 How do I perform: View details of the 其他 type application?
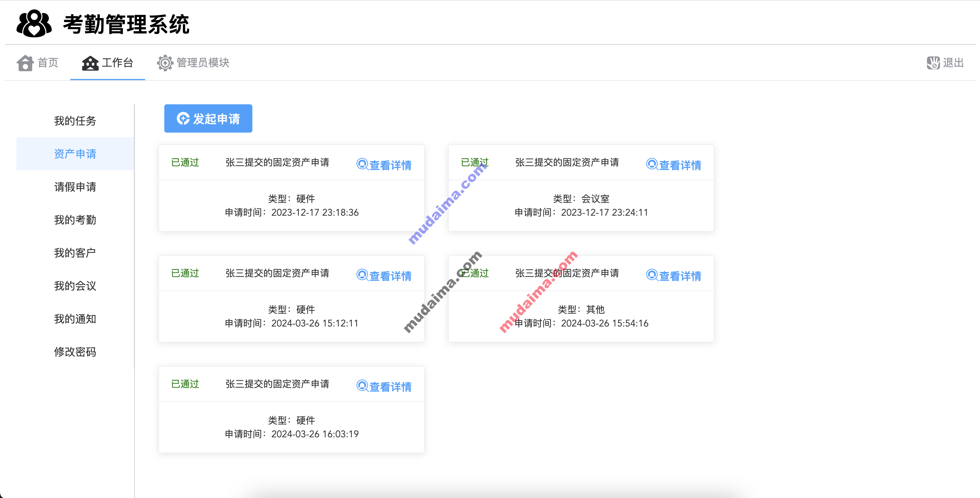point(674,276)
